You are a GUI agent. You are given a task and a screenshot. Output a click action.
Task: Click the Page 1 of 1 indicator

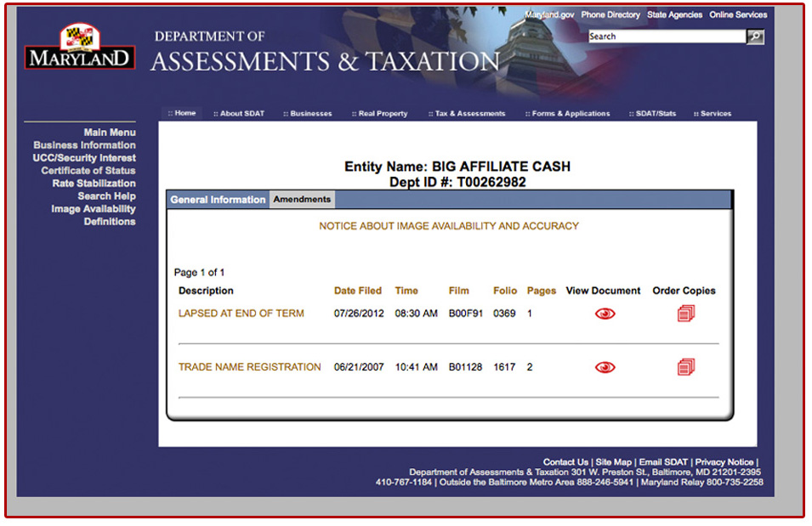199,272
